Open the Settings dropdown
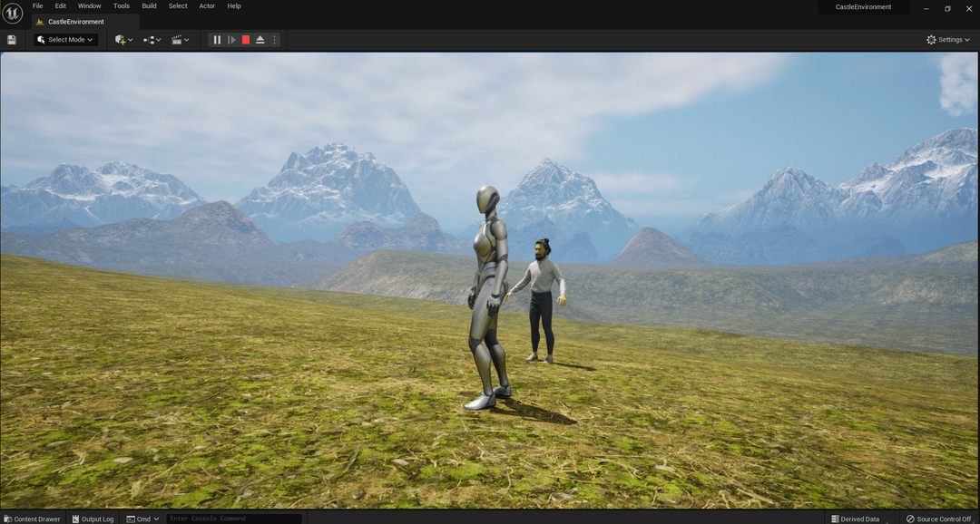The width and height of the screenshot is (980, 524). point(948,40)
